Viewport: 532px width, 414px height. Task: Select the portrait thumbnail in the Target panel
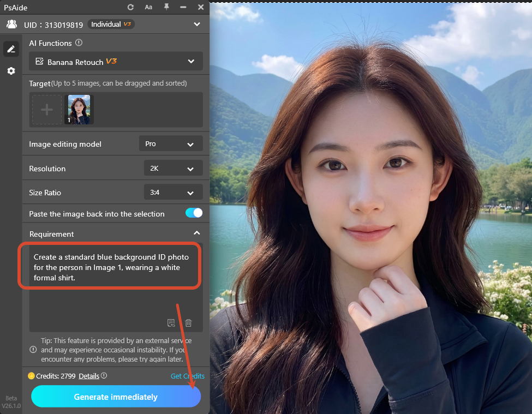click(79, 109)
